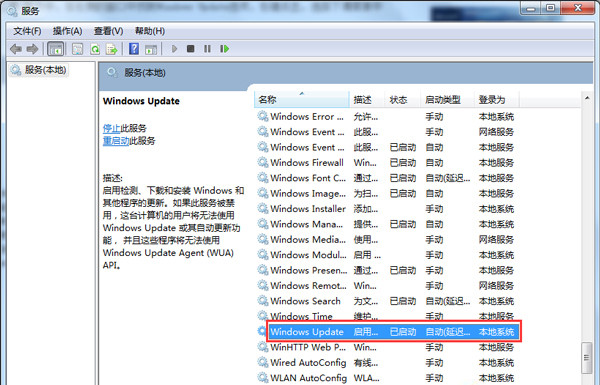Click the gear icon beside Wired AutoConfig
The width and height of the screenshot is (600, 385).
click(x=263, y=362)
